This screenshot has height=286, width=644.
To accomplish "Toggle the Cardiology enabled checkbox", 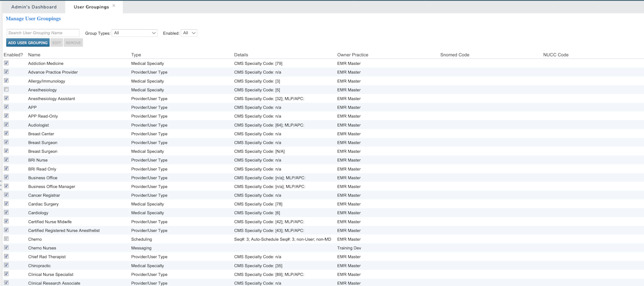I will pyautogui.click(x=7, y=213).
